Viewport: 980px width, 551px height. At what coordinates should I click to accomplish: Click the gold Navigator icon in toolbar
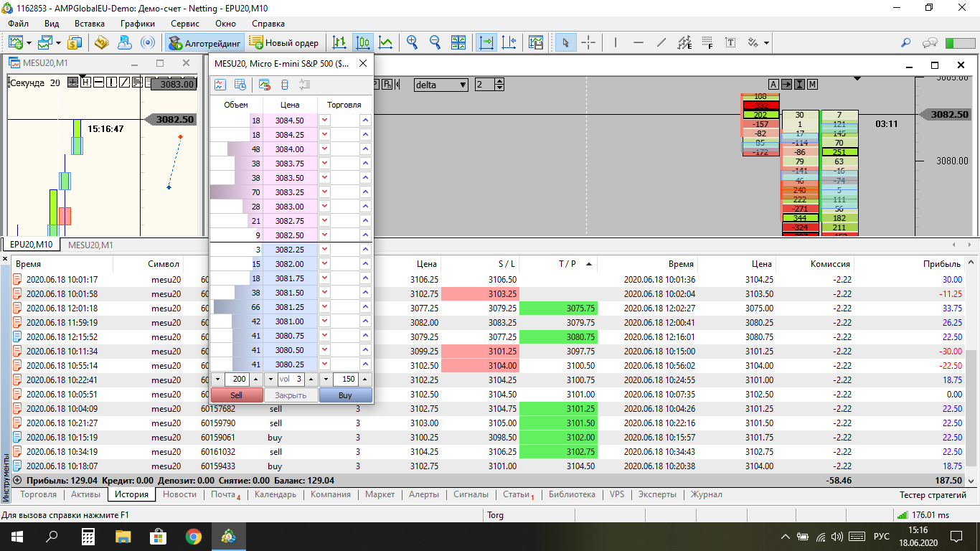pos(101,42)
